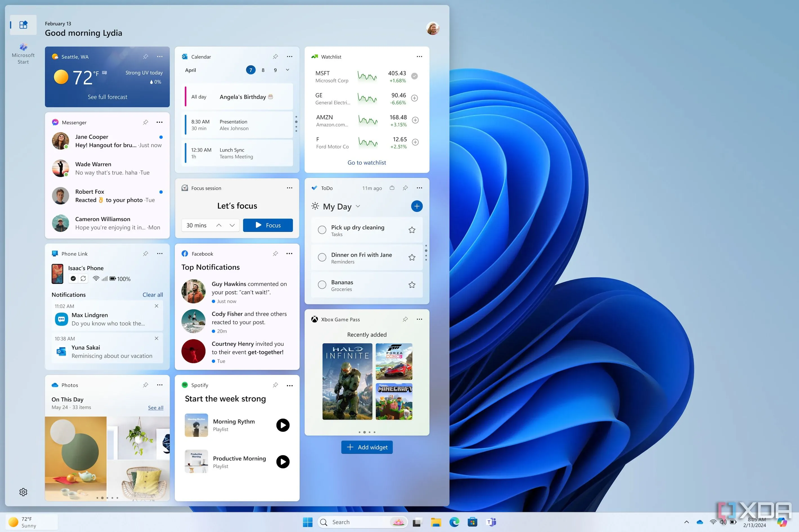Open the My Day list dropdown
Viewport: 799px width, 532px height.
pos(358,206)
